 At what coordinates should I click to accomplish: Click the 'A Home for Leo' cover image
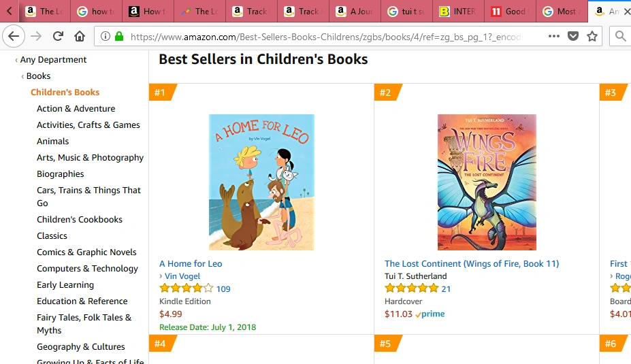point(261,182)
